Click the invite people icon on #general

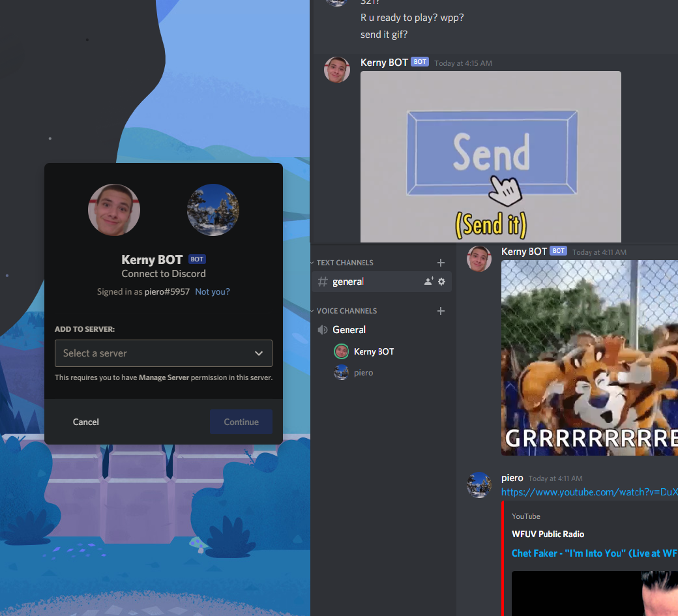429,282
